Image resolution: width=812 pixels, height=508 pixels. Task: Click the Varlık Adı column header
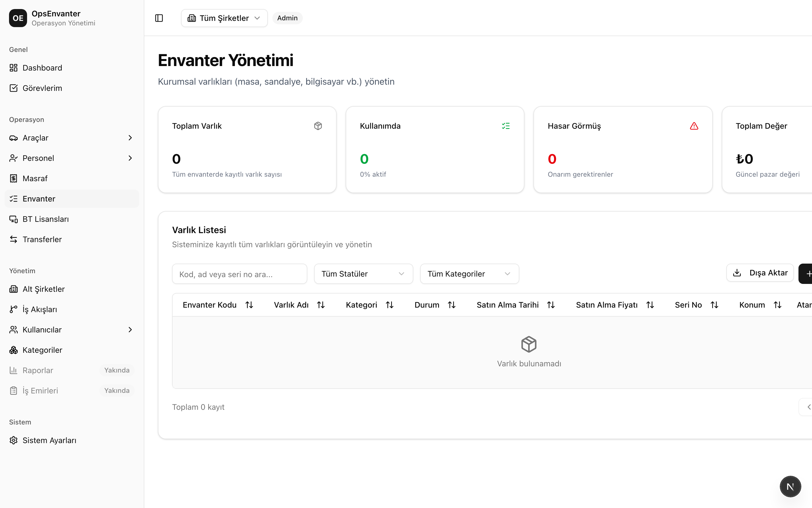(291, 305)
